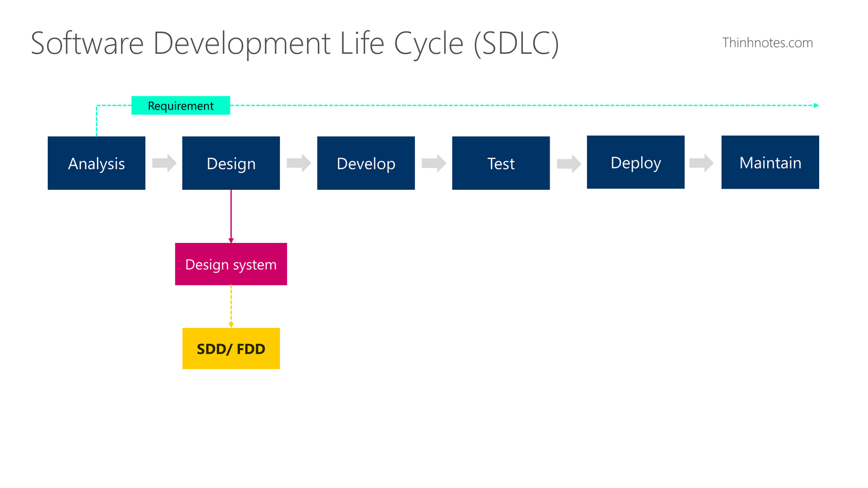Click the gray arrow between Design and Develop
868x488 pixels.
point(299,163)
